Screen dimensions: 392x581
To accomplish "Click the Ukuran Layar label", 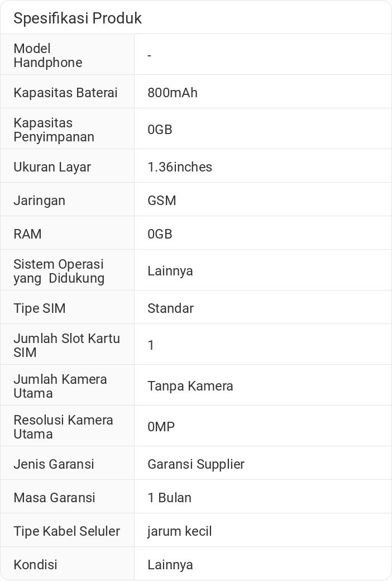I will [52, 167].
